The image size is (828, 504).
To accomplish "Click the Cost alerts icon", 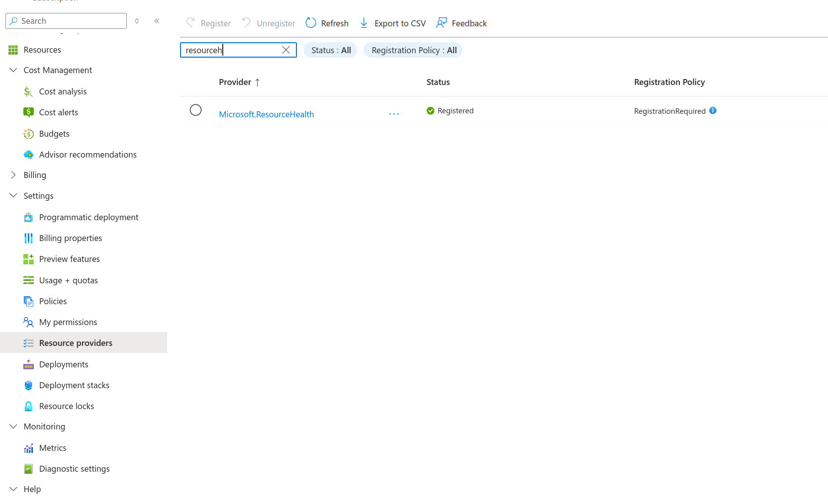I will click(28, 112).
